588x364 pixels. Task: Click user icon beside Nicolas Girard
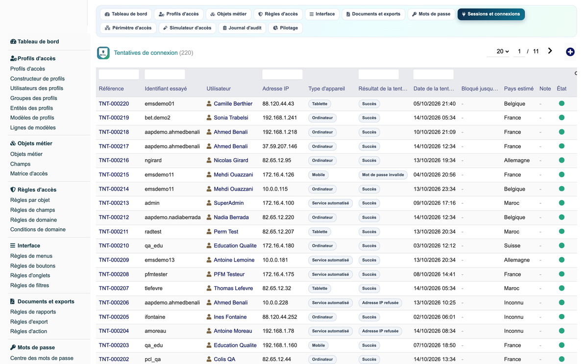209,161
